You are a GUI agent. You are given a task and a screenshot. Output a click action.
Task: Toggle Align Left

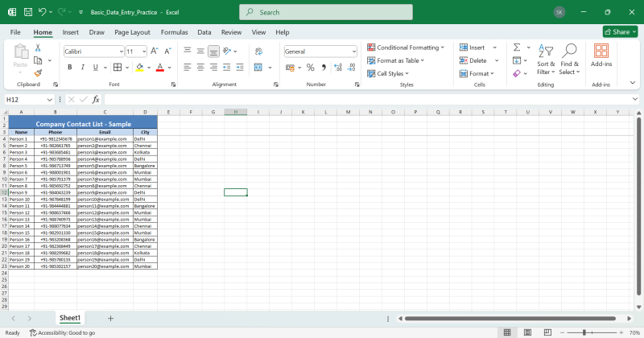(x=188, y=68)
